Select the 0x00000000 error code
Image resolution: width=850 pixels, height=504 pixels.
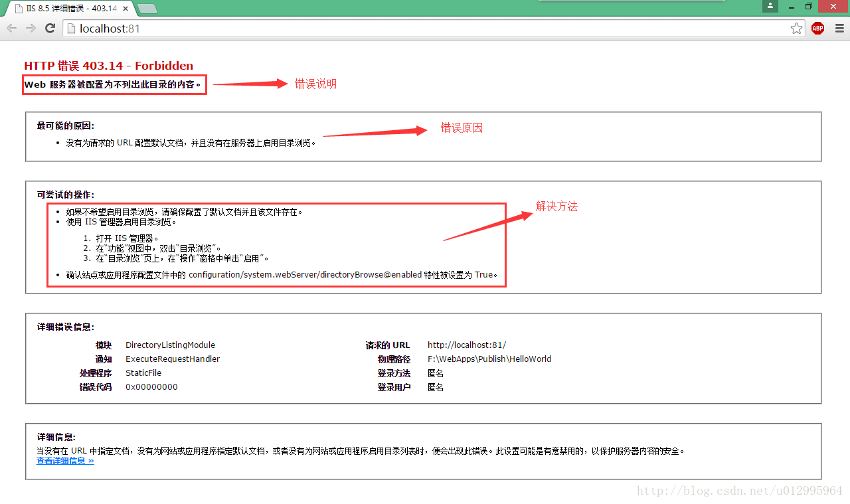(151, 387)
